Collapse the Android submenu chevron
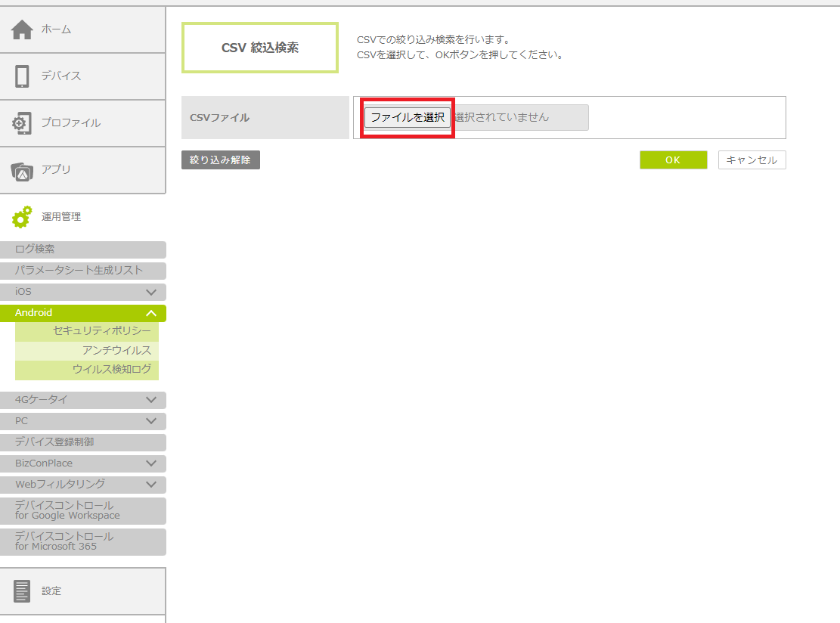Image resolution: width=840 pixels, height=623 pixels. coord(151,313)
